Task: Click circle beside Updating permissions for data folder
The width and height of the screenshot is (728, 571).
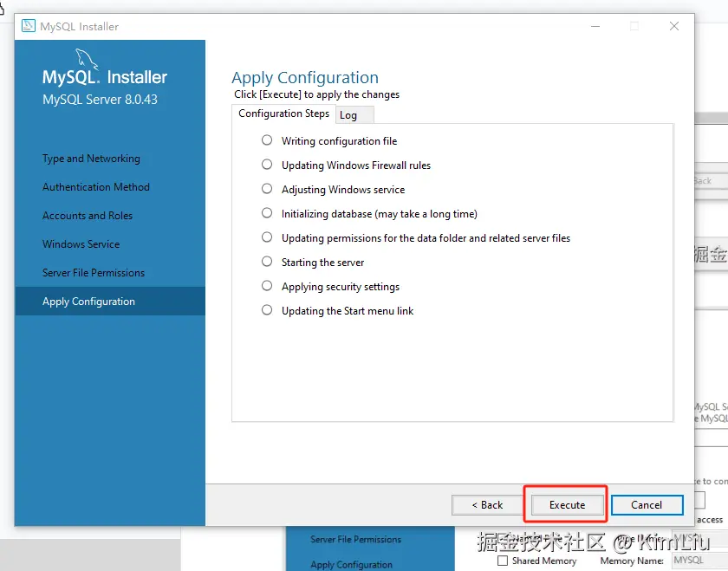Action: point(267,237)
